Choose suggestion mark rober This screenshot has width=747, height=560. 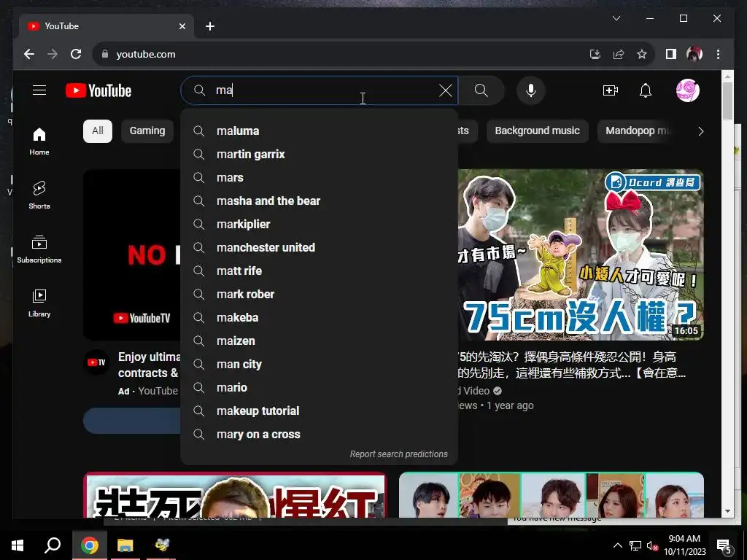[320, 295]
